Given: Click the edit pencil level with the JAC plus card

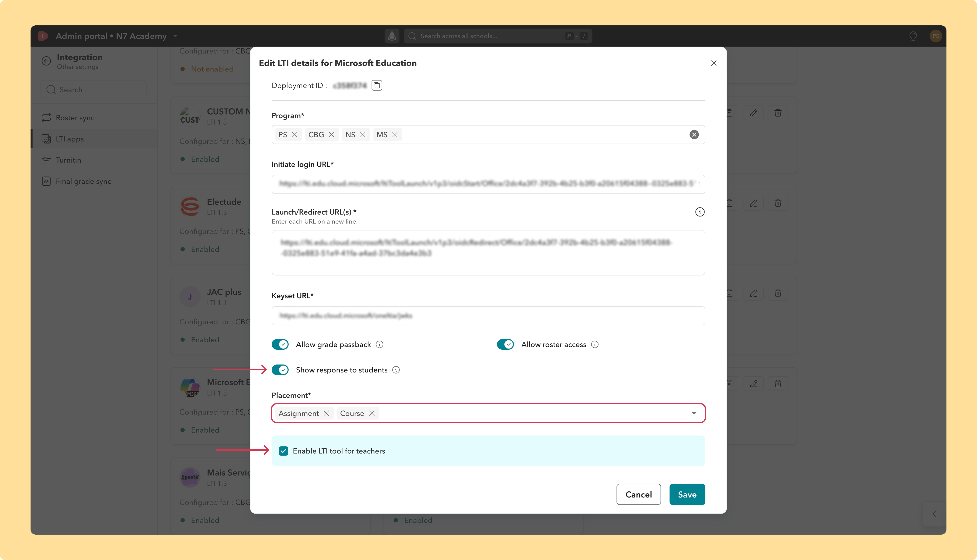Looking at the screenshot, I should 753,294.
